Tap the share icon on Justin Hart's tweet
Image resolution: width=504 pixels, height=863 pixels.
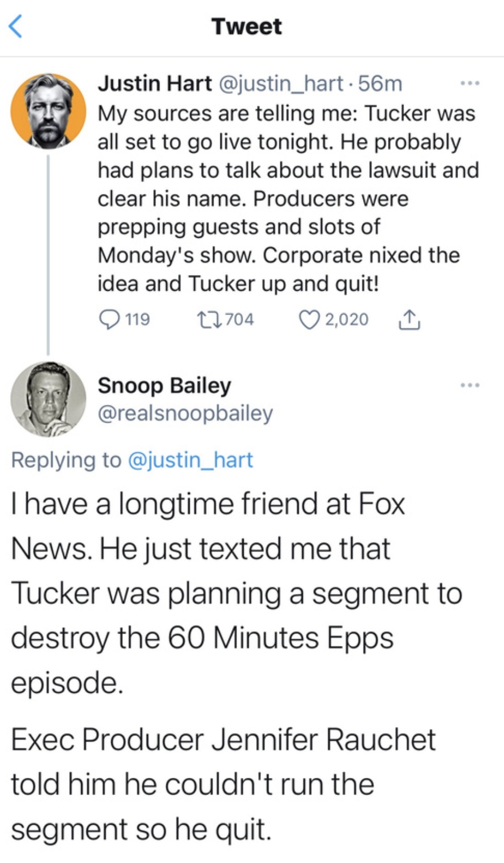click(x=409, y=319)
